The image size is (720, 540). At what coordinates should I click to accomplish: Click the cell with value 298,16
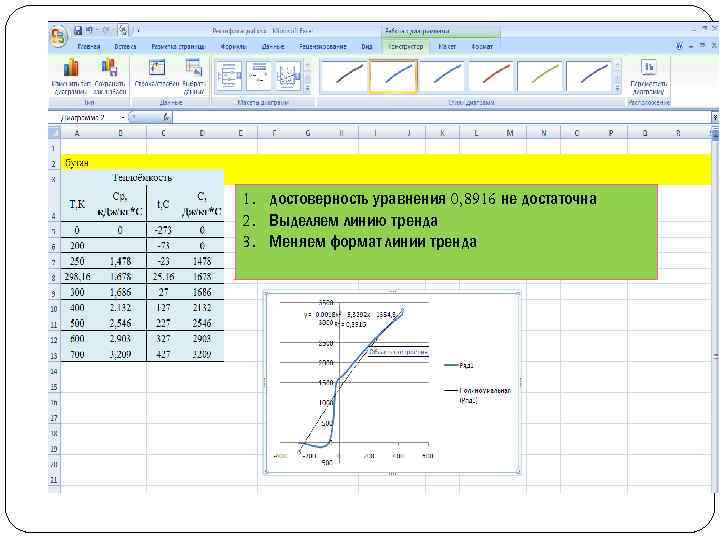point(77,276)
